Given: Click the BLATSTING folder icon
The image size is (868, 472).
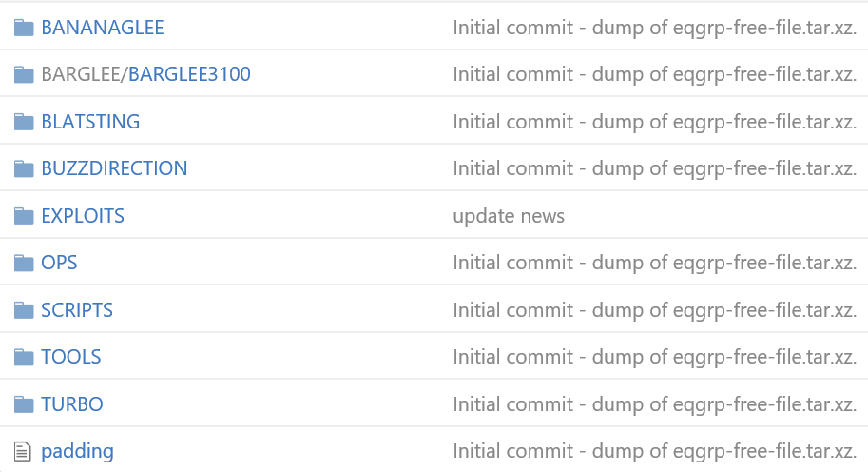Looking at the screenshot, I should 23,122.
